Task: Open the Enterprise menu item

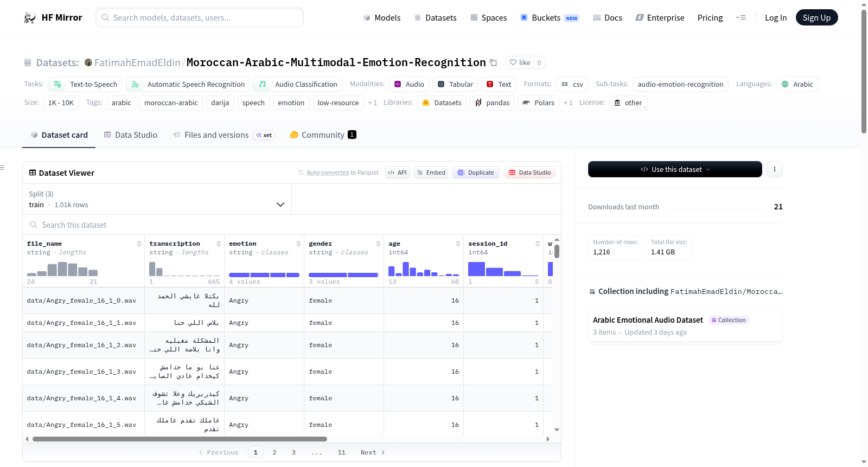Action: pyautogui.click(x=660, y=18)
